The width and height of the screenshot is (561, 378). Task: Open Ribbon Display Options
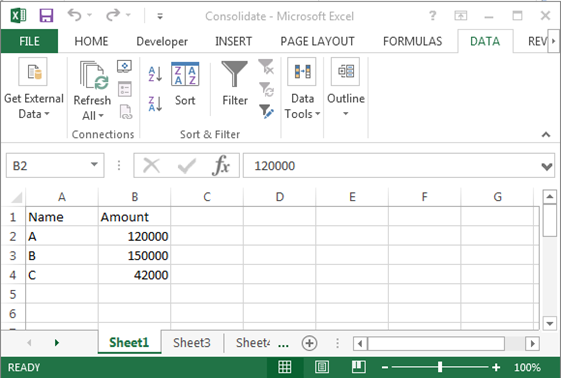point(460,16)
